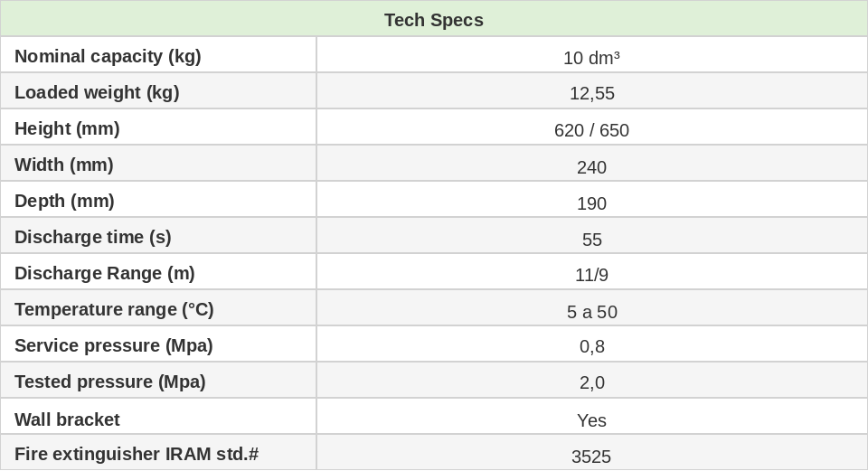
Task: Select the Width (mm) label
Action: (64, 165)
